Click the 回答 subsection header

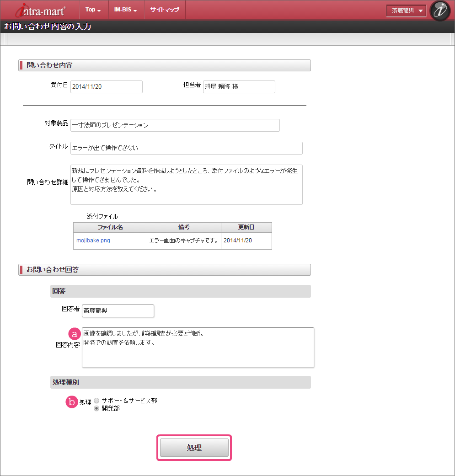[x=181, y=291]
